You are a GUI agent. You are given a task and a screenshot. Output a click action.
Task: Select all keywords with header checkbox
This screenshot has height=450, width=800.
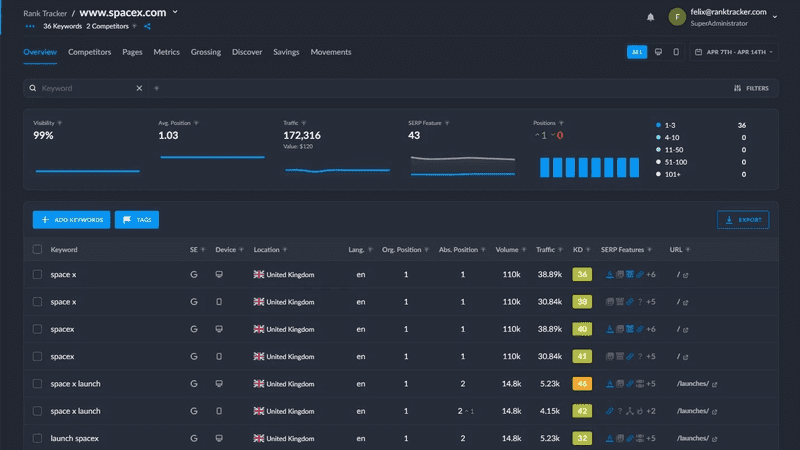tap(37, 249)
